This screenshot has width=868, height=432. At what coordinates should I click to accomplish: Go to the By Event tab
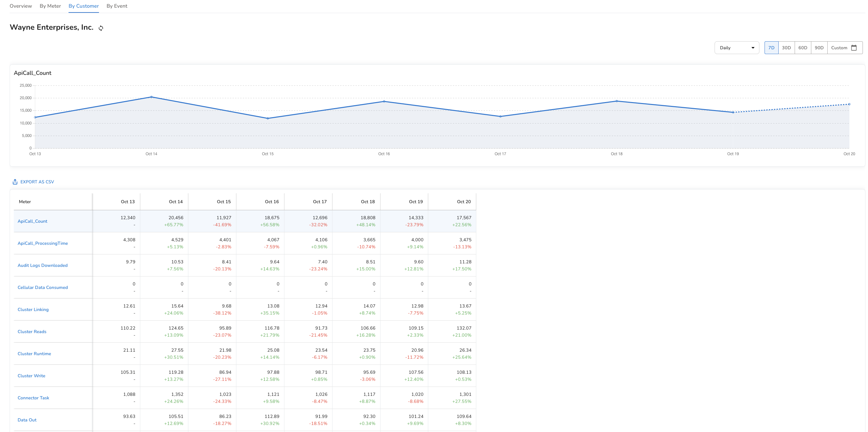pos(117,6)
